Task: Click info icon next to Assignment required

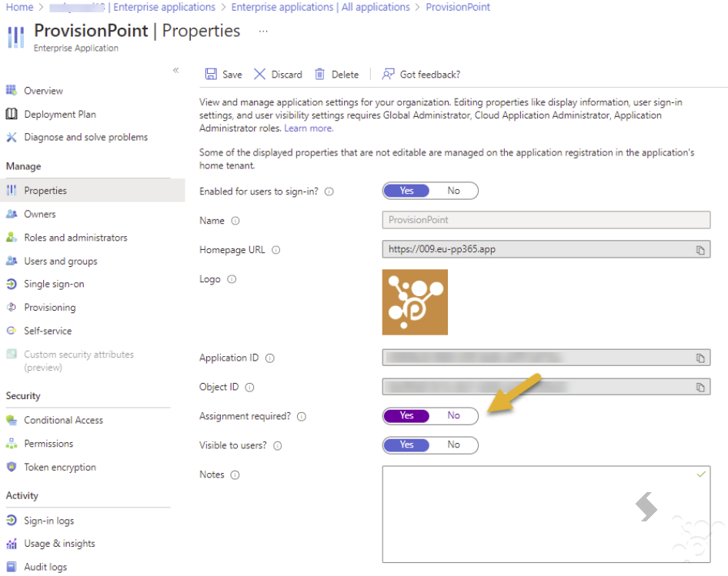Action: tap(302, 417)
